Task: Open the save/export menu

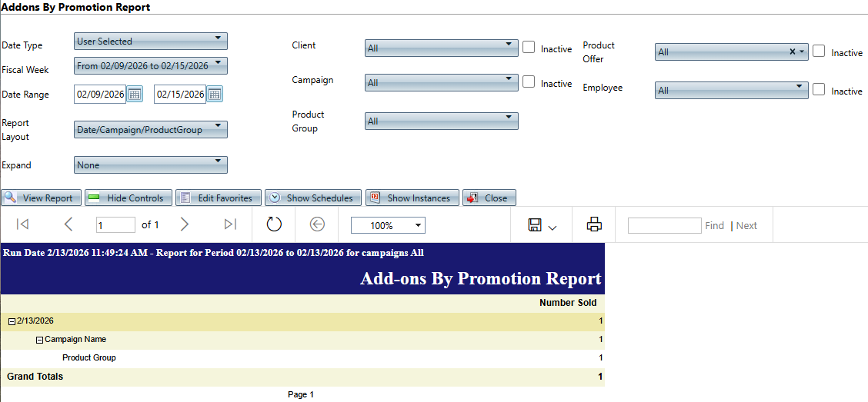Action: point(542,225)
